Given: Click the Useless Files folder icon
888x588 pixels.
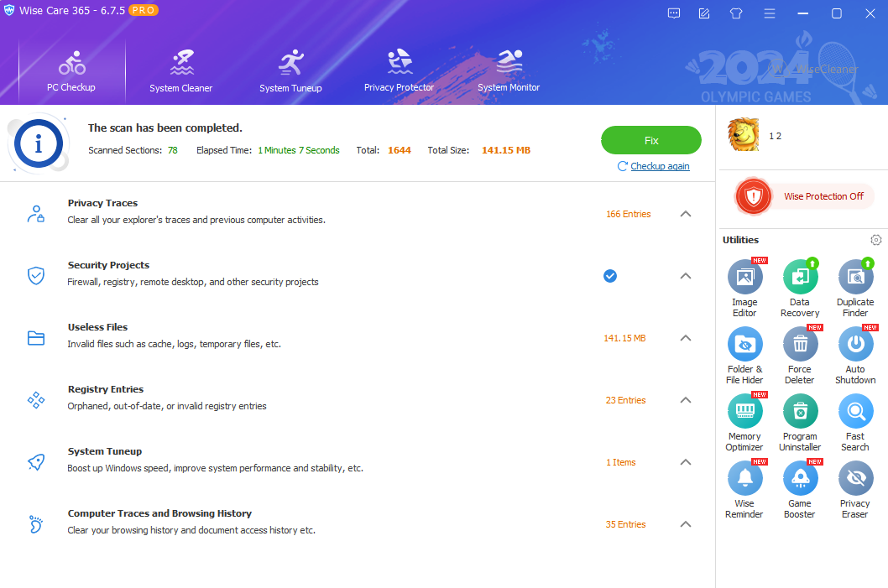Looking at the screenshot, I should point(36,338).
